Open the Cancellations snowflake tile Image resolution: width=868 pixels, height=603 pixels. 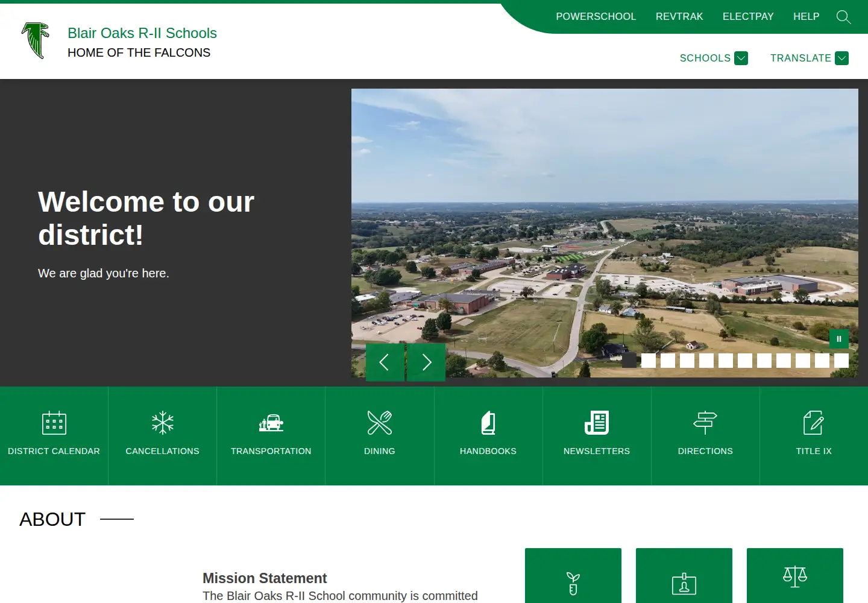tap(163, 435)
